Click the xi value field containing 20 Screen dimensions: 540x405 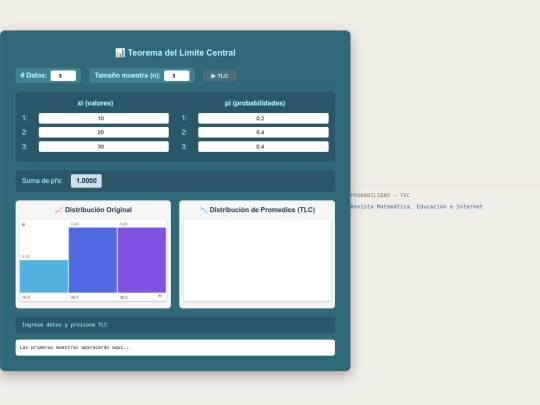(104, 132)
